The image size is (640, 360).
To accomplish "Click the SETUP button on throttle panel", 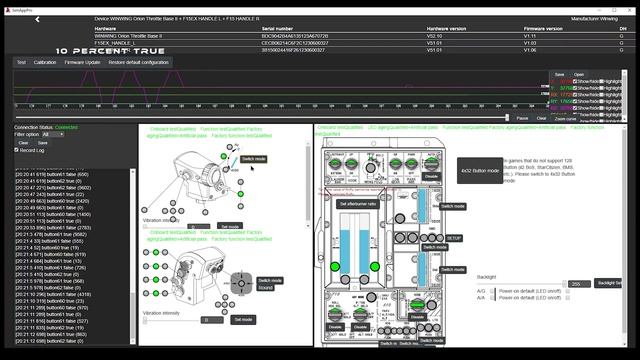I will (453, 238).
